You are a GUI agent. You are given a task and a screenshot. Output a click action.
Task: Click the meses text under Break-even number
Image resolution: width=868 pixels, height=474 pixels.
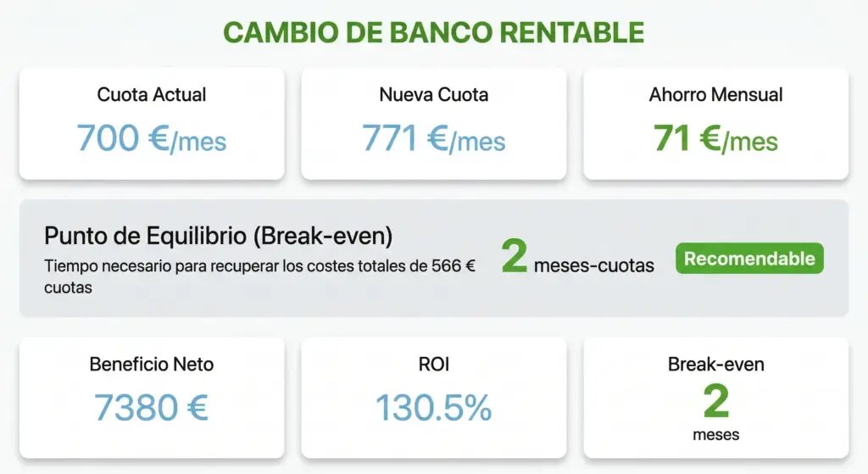pyautogui.click(x=716, y=435)
